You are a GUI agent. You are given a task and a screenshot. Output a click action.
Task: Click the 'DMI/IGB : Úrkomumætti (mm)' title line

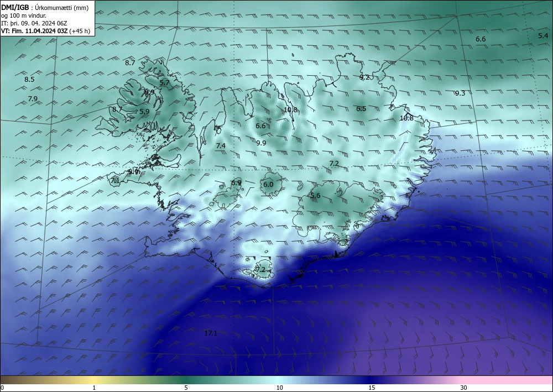tap(45, 8)
